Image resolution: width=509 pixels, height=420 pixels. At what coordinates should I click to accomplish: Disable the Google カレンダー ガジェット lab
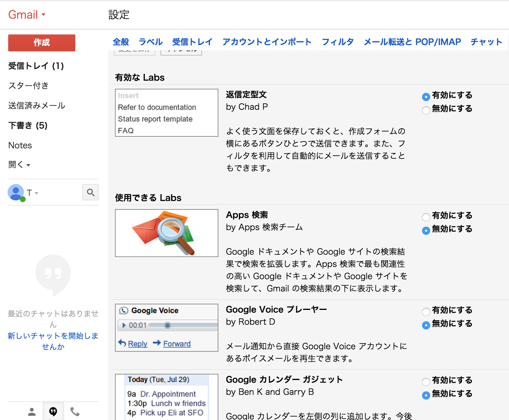tap(426, 395)
